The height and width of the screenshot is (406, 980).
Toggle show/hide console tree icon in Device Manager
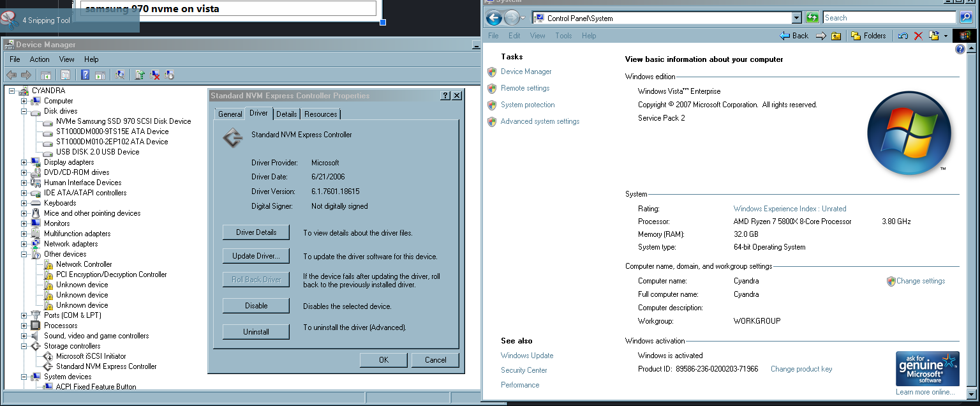point(47,75)
